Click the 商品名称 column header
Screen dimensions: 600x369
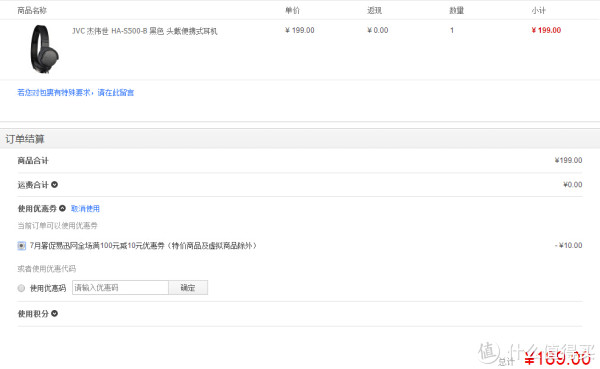coord(32,11)
